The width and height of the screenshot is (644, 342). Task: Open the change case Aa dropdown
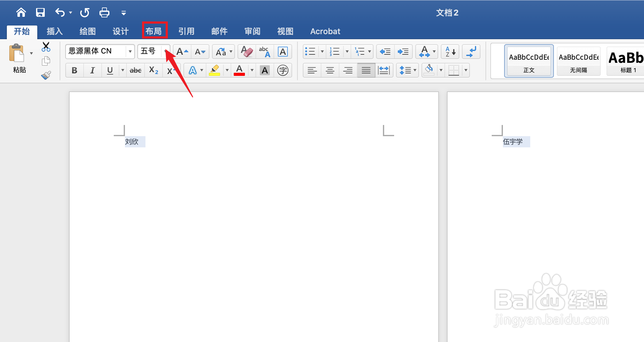tap(223, 52)
